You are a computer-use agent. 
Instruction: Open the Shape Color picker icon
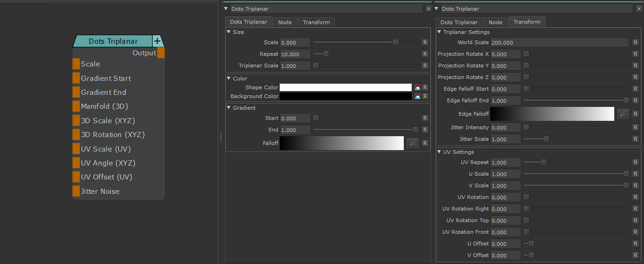pyautogui.click(x=418, y=87)
